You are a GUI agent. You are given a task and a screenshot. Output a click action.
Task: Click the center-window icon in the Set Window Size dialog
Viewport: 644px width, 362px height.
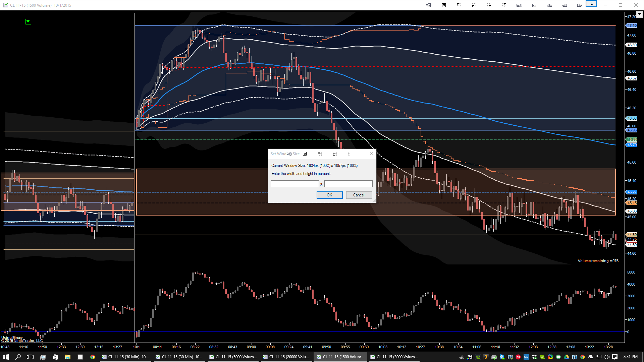point(305,154)
